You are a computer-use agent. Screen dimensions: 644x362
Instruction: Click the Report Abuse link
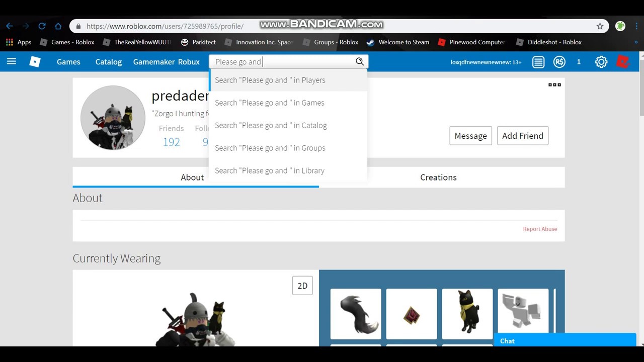tap(540, 229)
